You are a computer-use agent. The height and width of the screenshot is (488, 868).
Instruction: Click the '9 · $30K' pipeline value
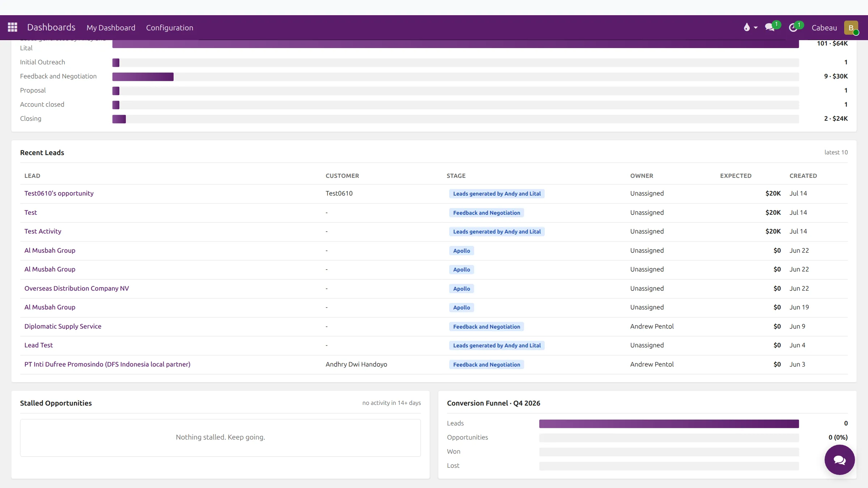coord(836,76)
